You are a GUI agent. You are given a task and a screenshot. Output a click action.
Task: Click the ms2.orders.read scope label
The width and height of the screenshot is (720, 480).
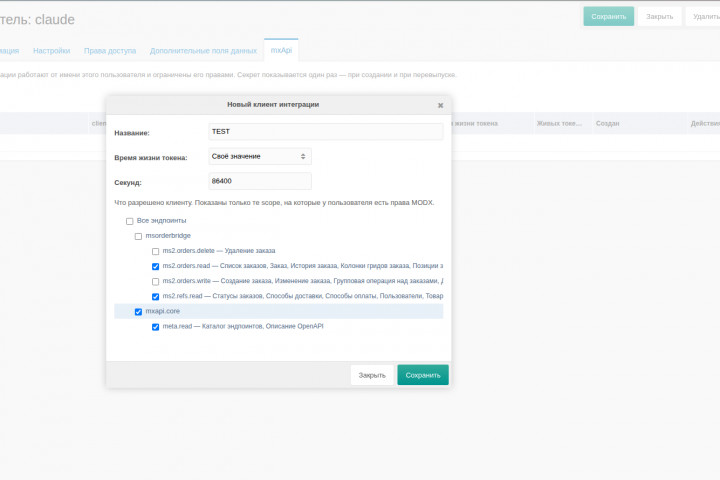(x=303, y=265)
